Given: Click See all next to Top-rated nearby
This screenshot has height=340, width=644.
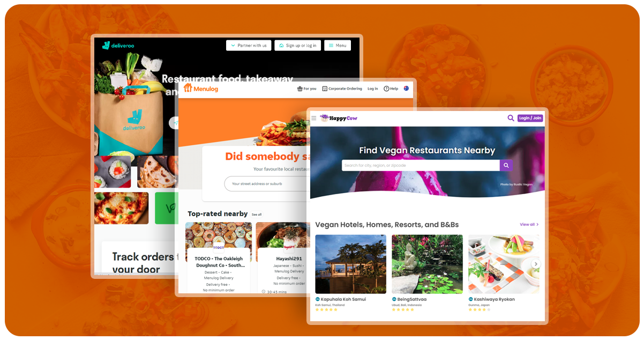Looking at the screenshot, I should click(x=257, y=215).
